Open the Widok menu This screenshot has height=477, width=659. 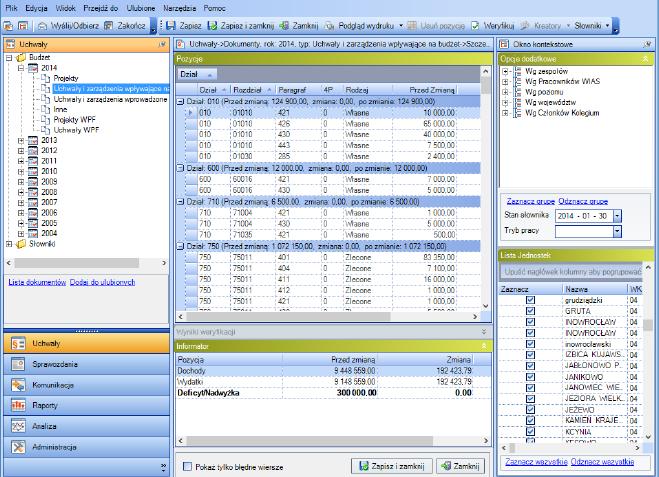[x=66, y=8]
